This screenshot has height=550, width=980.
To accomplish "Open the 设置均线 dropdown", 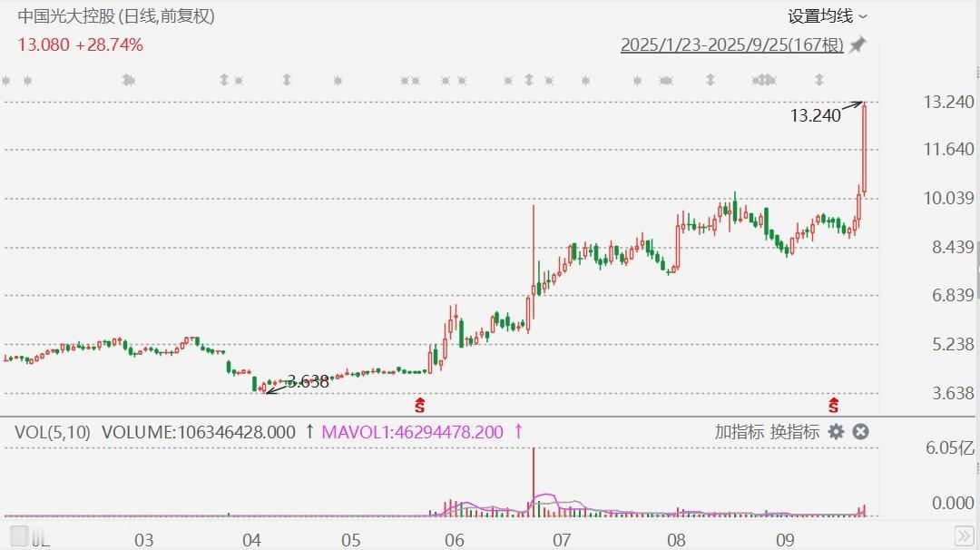I will tap(827, 16).
